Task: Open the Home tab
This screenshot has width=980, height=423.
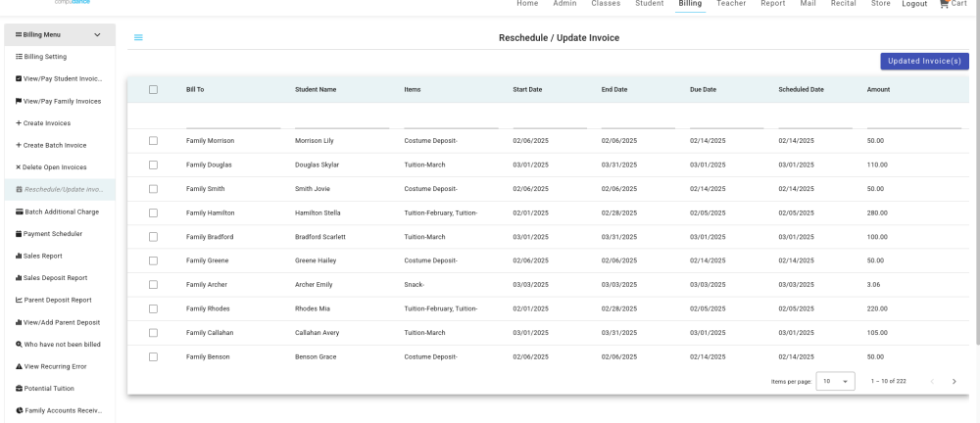Action: (527, 4)
